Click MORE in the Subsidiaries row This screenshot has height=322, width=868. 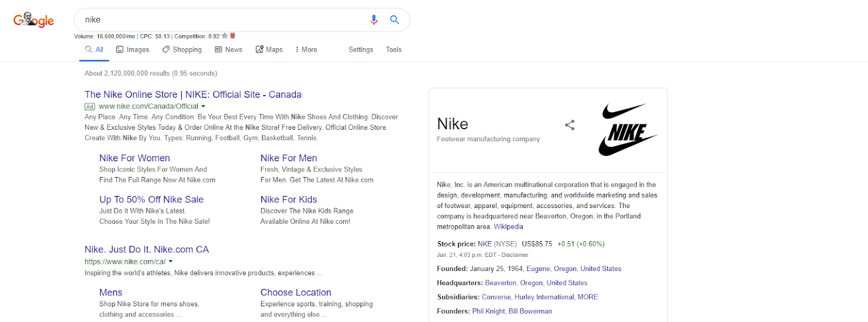coord(588,297)
